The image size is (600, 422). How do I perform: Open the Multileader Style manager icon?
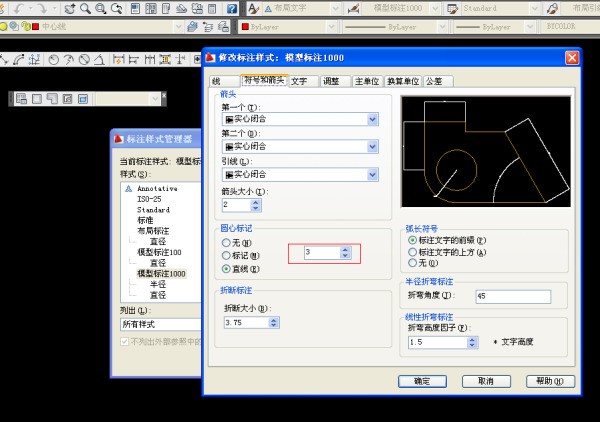pyautogui.click(x=552, y=8)
